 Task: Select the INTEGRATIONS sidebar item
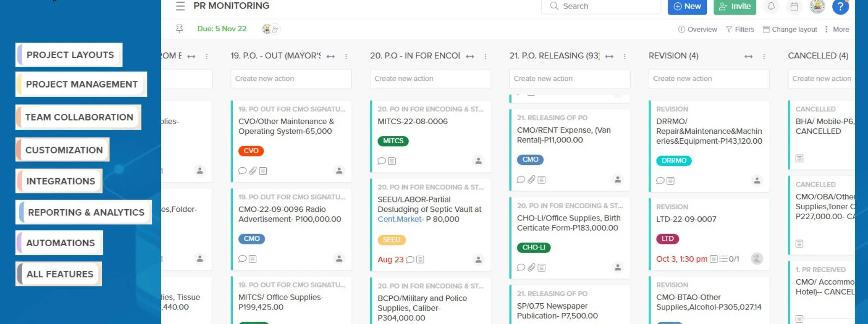point(59,181)
